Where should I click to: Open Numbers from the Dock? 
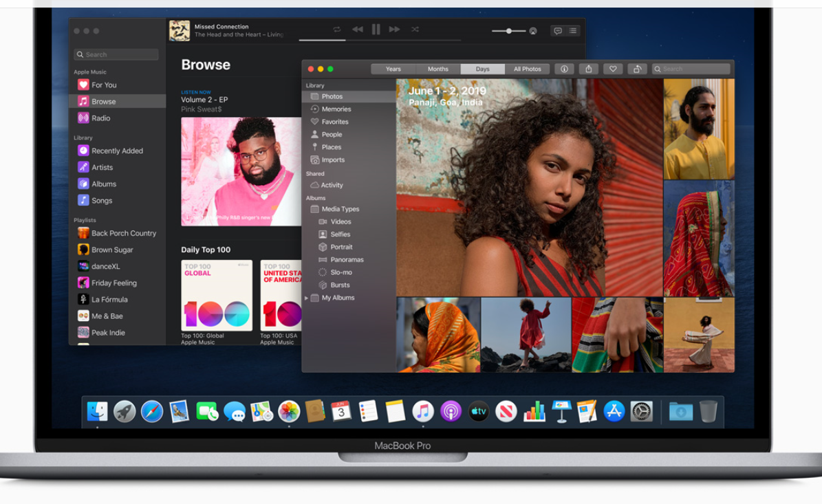coord(534,411)
